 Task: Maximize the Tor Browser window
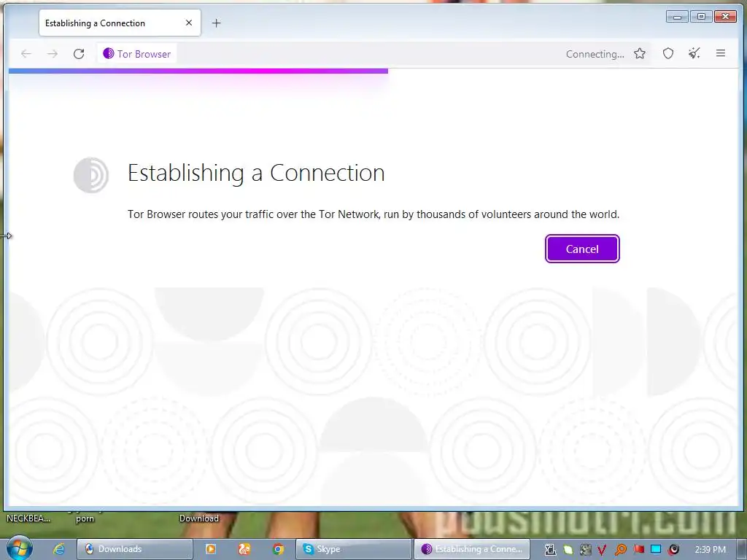click(x=701, y=17)
